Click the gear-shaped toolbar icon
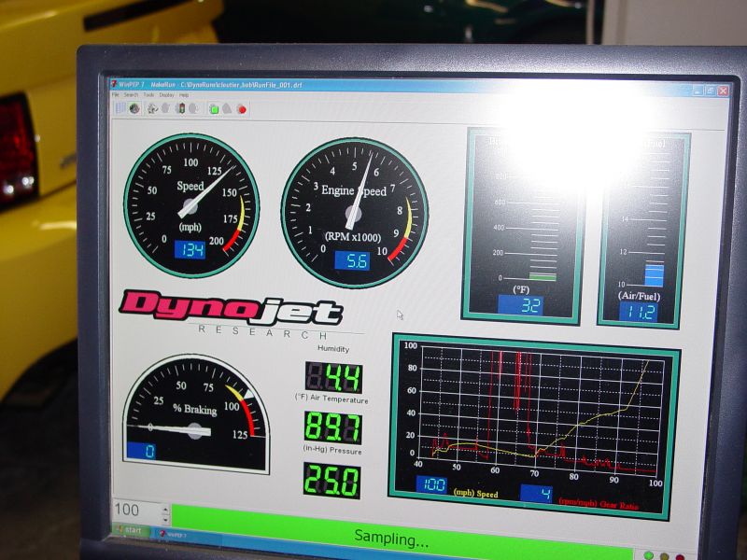747x560 pixels. click(x=151, y=108)
